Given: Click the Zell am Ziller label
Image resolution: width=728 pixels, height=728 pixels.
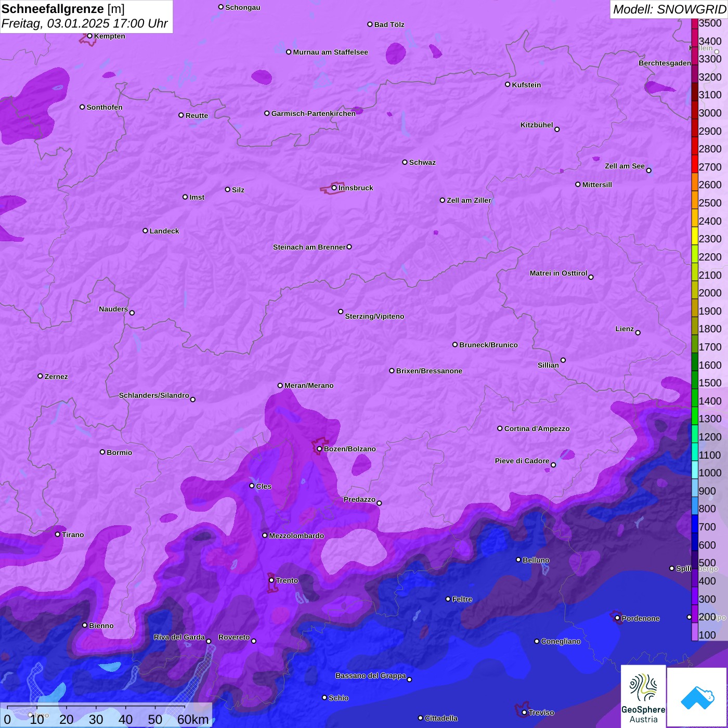Looking at the screenshot, I should coord(469,200).
